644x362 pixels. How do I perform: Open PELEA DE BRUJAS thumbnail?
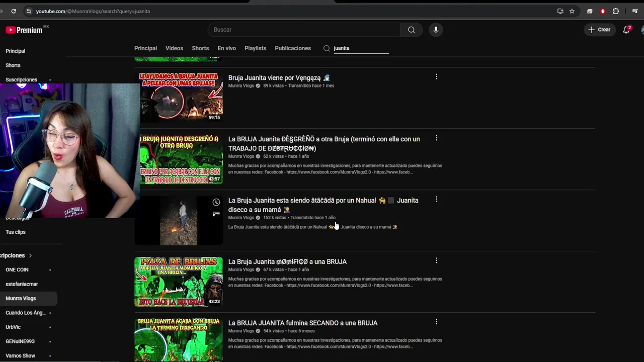[x=179, y=282]
